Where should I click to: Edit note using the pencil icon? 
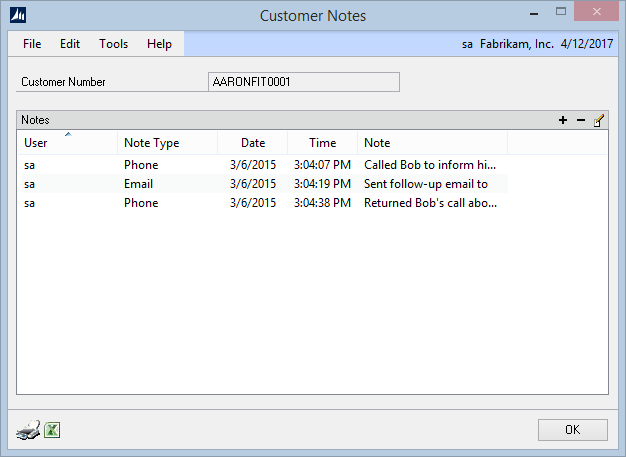tap(598, 120)
